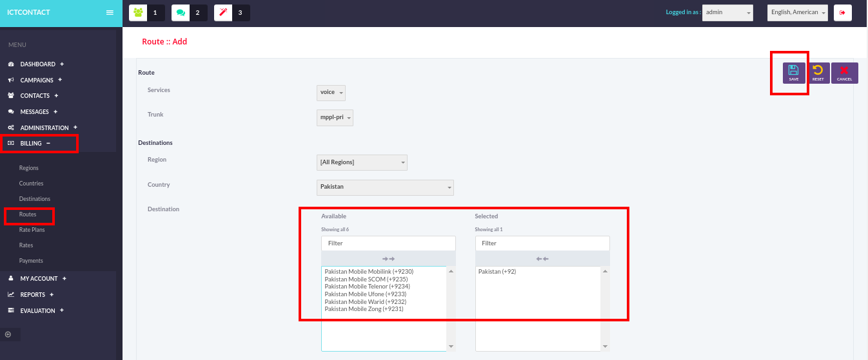Collapse sidebar using bottom circle arrow icon
The image size is (868, 360).
(8, 334)
